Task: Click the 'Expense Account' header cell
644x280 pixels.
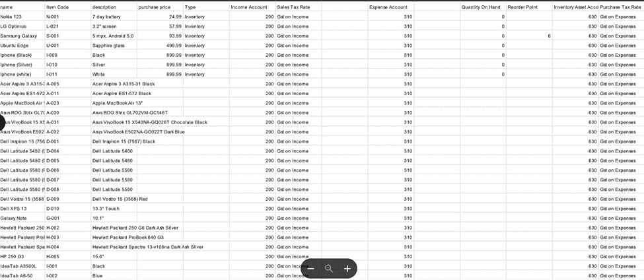Action: (388, 7)
